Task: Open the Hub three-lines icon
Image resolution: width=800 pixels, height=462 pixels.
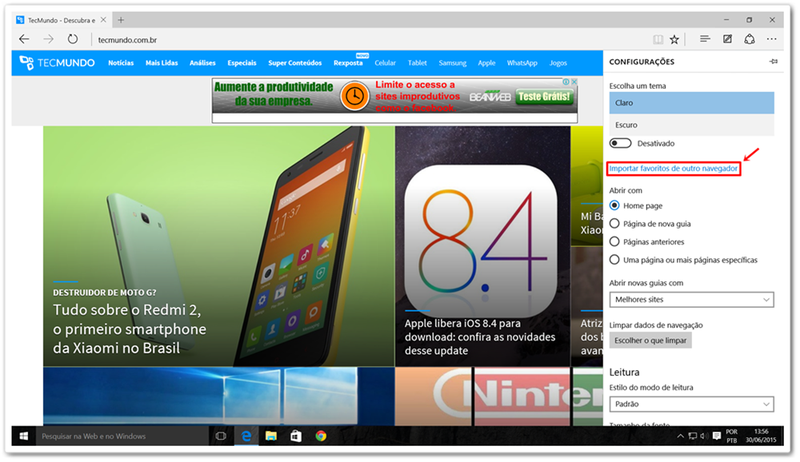Action: pyautogui.click(x=705, y=39)
